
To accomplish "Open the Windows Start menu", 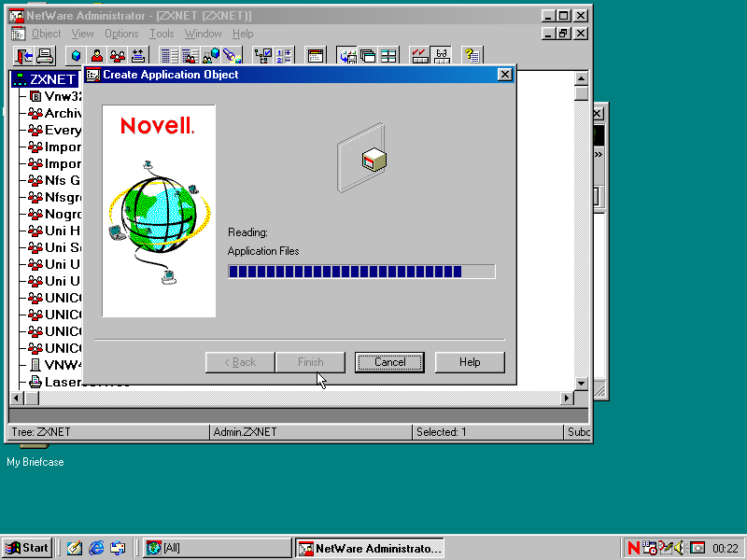I will (27, 548).
